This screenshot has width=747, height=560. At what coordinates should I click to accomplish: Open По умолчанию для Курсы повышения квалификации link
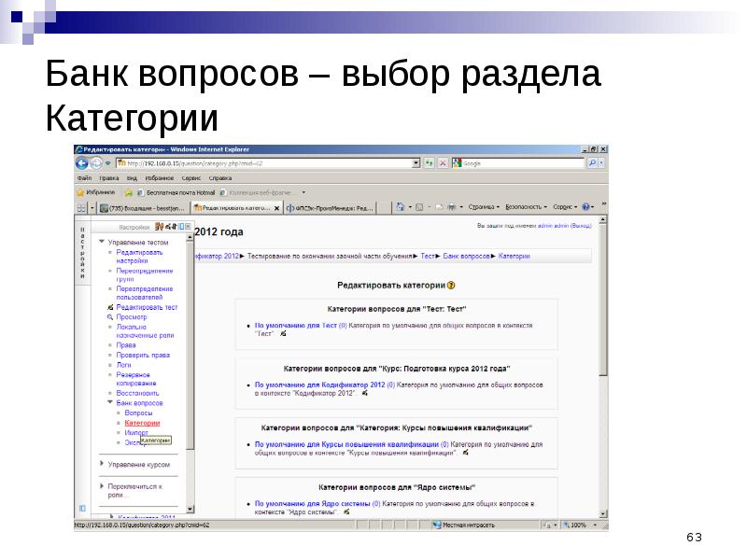tap(345, 444)
